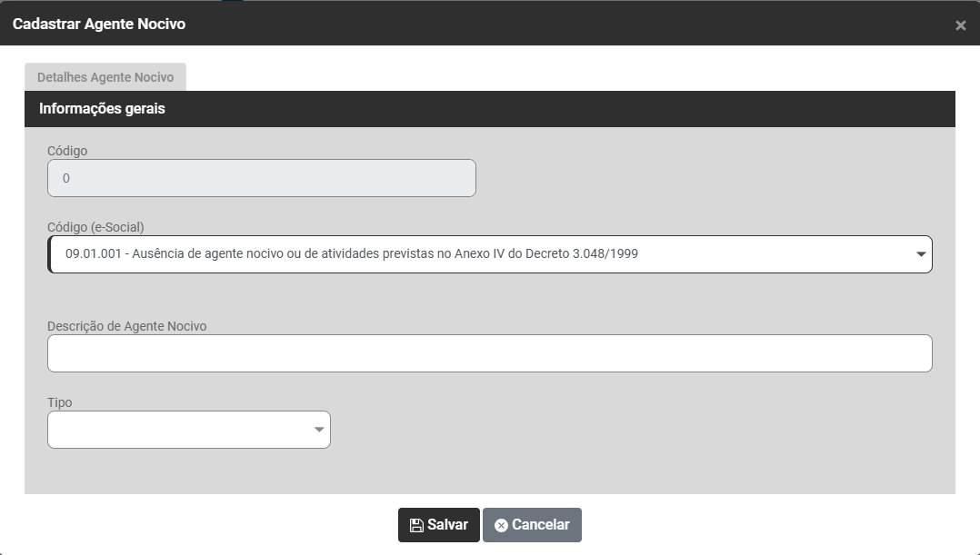Viewport: 980px width, 555px height.
Task: Click the selected 09.01.001 option text
Action: [352, 254]
